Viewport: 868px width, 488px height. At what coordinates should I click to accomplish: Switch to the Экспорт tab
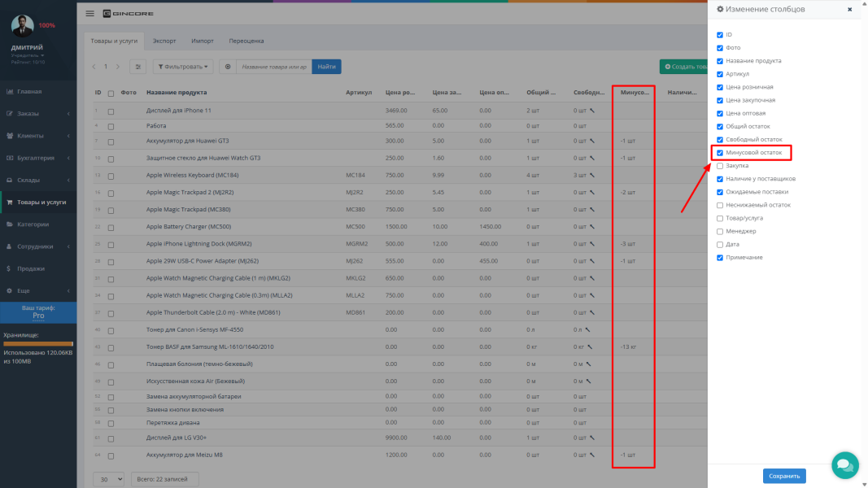(x=164, y=41)
